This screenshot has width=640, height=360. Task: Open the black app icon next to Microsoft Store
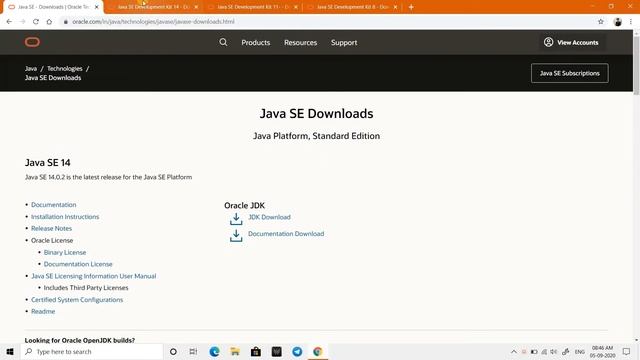coord(277,351)
